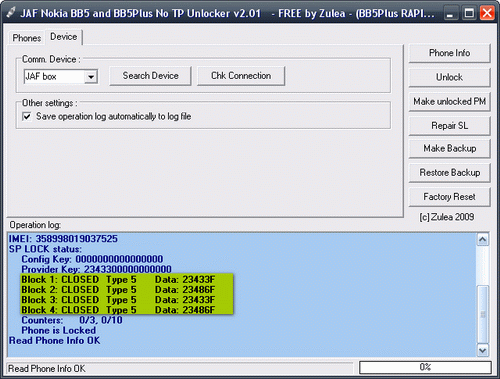The height and width of the screenshot is (379, 500).
Task: Click the 0% progress bar
Action: [x=425, y=368]
